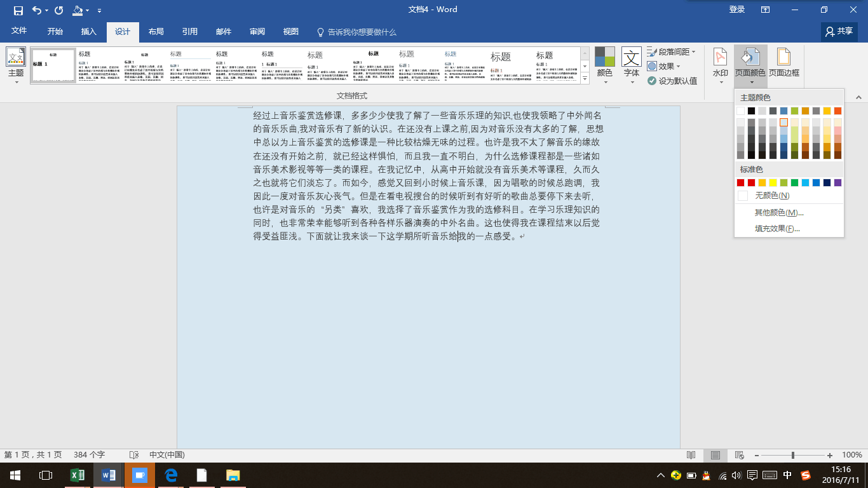Expand the style set gallery with the More arrow
The image size is (868, 488).
click(585, 79)
